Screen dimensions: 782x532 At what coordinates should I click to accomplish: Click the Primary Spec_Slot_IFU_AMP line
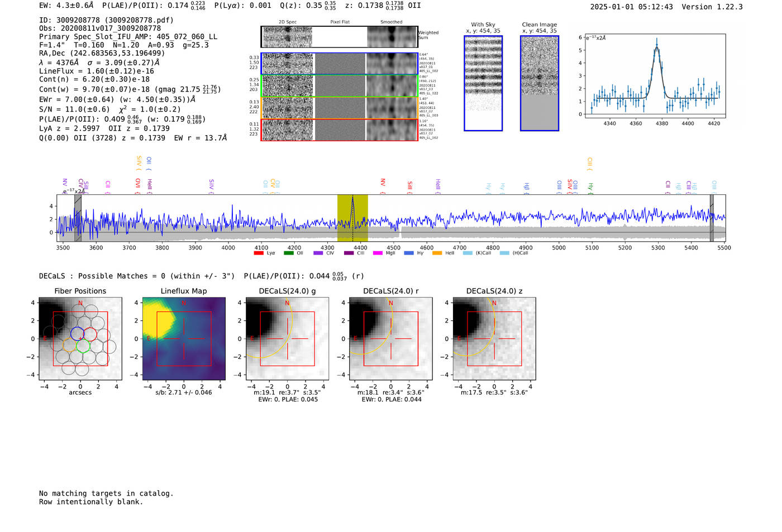point(128,36)
